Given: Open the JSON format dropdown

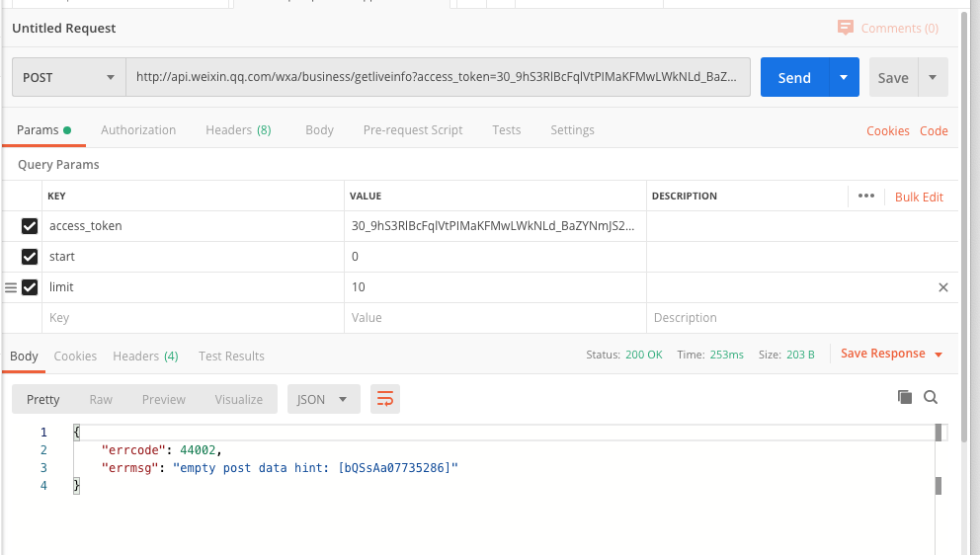Looking at the screenshot, I should (323, 399).
